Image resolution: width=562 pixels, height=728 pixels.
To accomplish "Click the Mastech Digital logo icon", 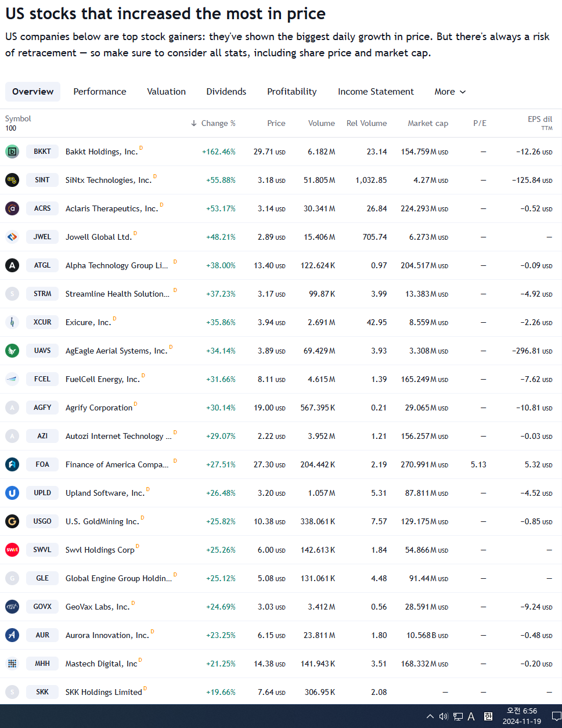I will point(12,664).
